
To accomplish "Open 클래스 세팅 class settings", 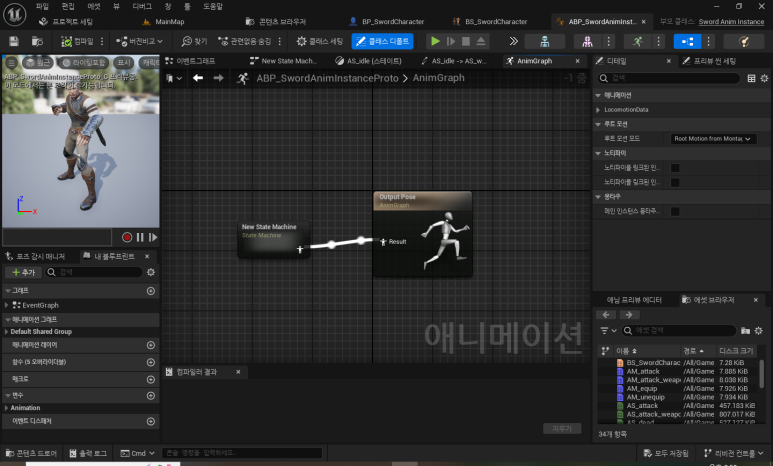I will tap(319, 41).
